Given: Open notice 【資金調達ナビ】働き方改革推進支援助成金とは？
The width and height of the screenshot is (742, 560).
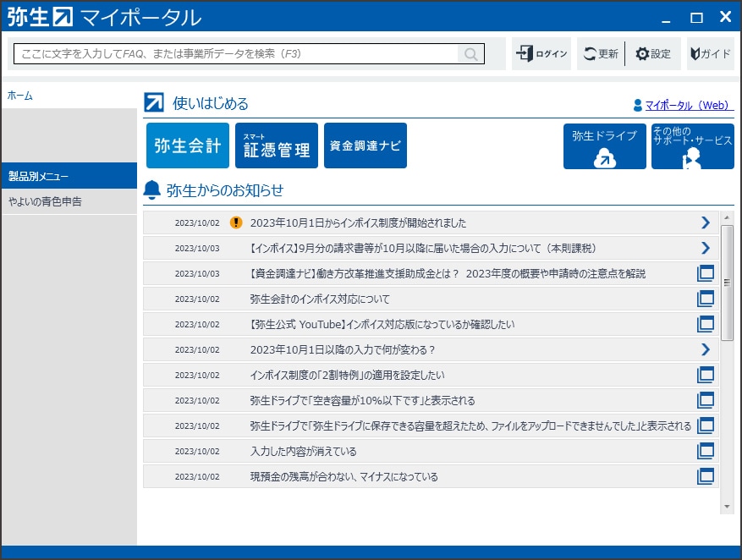Looking at the screenshot, I should pos(431,273).
